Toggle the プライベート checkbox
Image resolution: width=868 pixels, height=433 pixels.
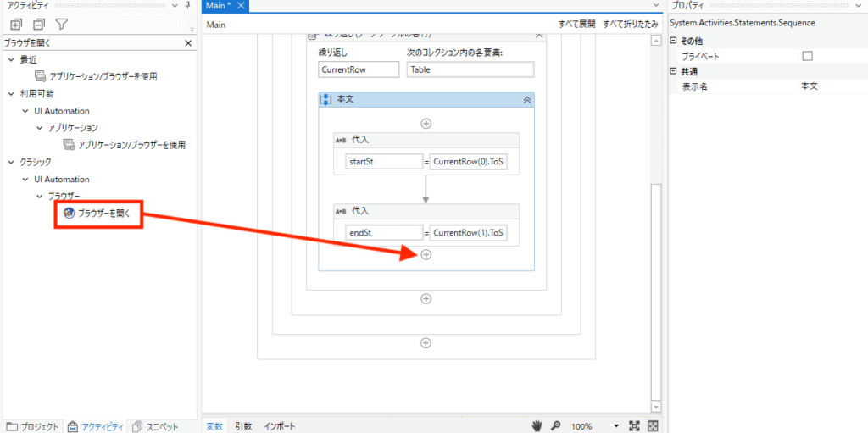click(x=807, y=56)
